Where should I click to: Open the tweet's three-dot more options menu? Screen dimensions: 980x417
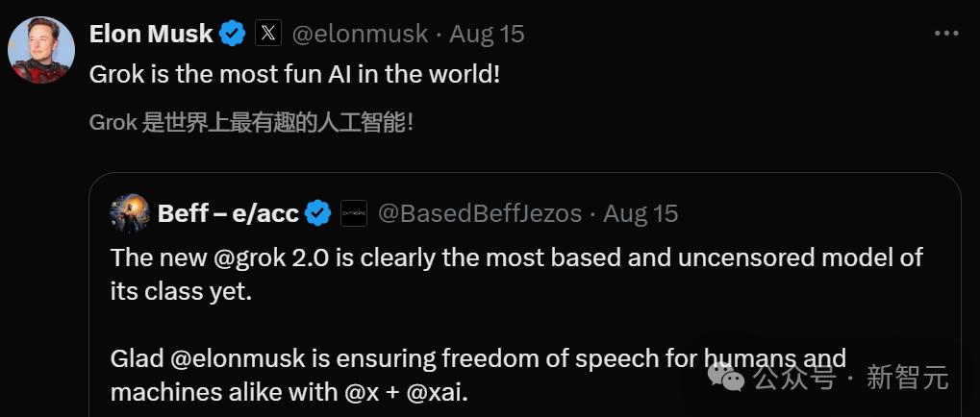947,34
